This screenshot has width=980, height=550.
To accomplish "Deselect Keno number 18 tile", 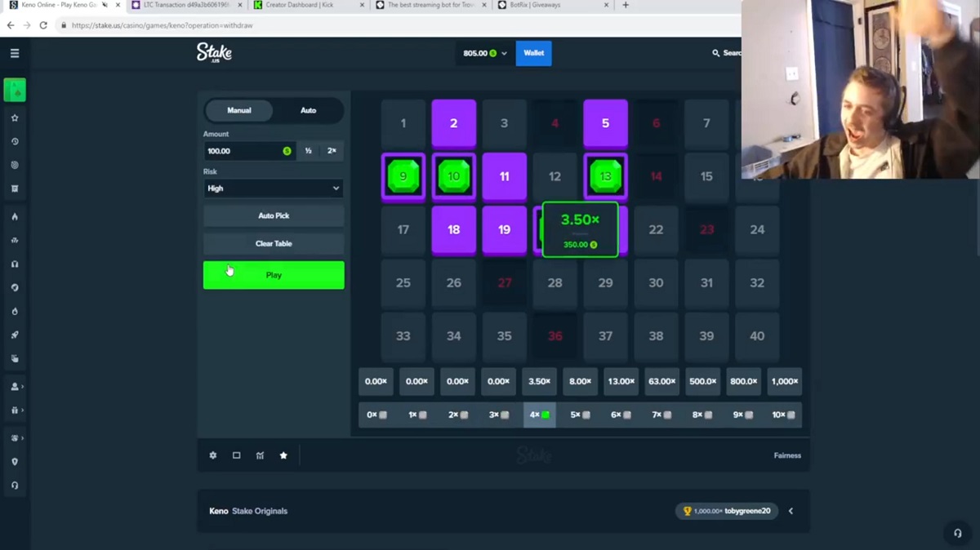I will click(454, 229).
